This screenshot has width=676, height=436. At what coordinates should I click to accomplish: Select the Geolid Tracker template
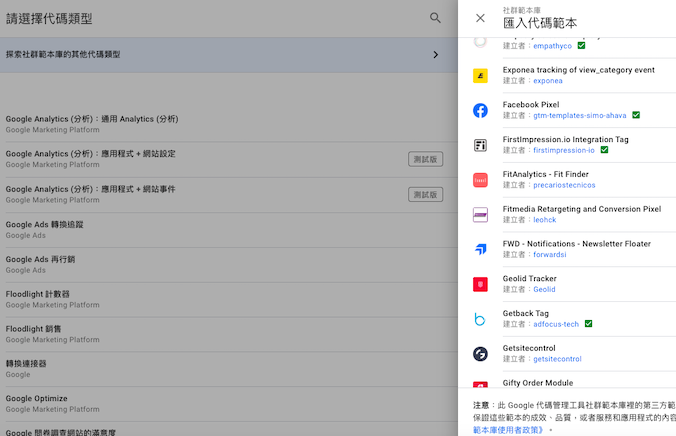529,279
